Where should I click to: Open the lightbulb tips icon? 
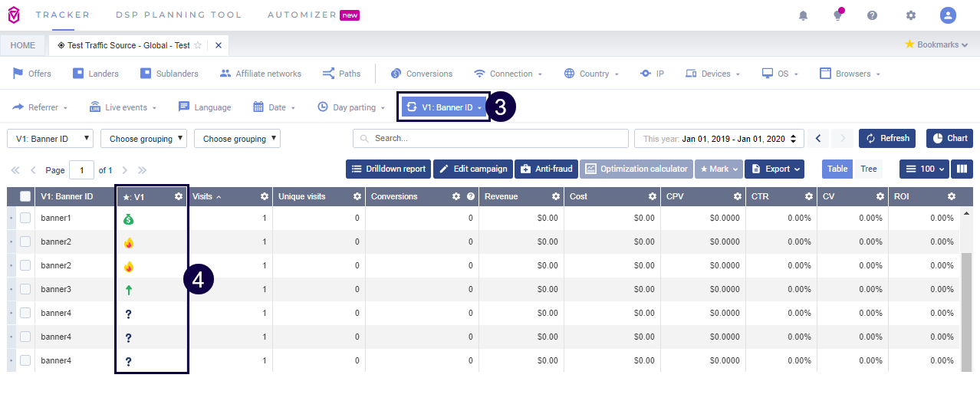click(x=838, y=15)
